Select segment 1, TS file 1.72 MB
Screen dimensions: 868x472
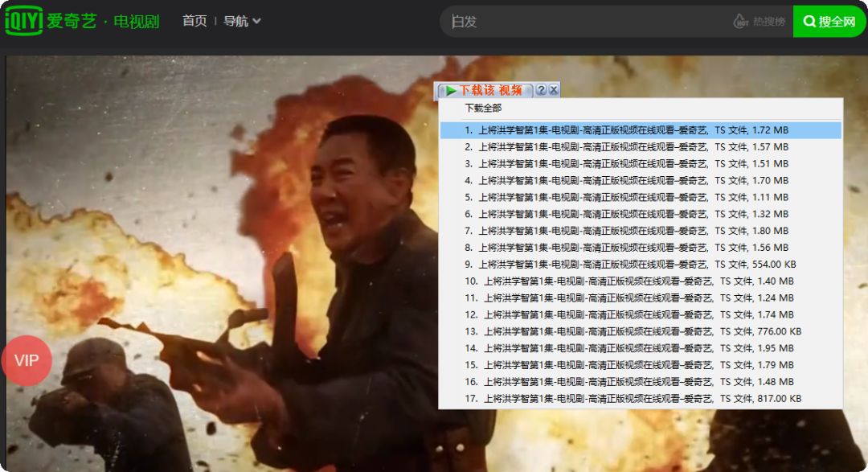(641, 130)
